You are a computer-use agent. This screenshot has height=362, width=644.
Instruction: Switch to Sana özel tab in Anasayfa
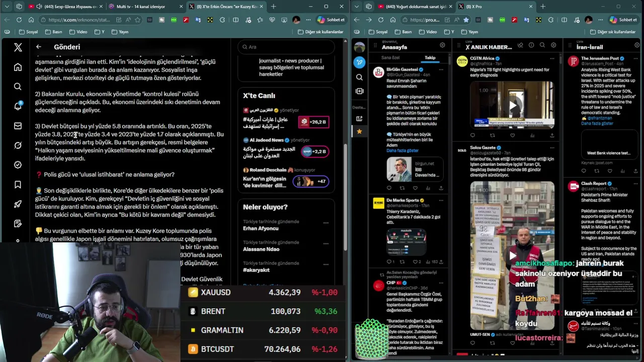(x=390, y=58)
